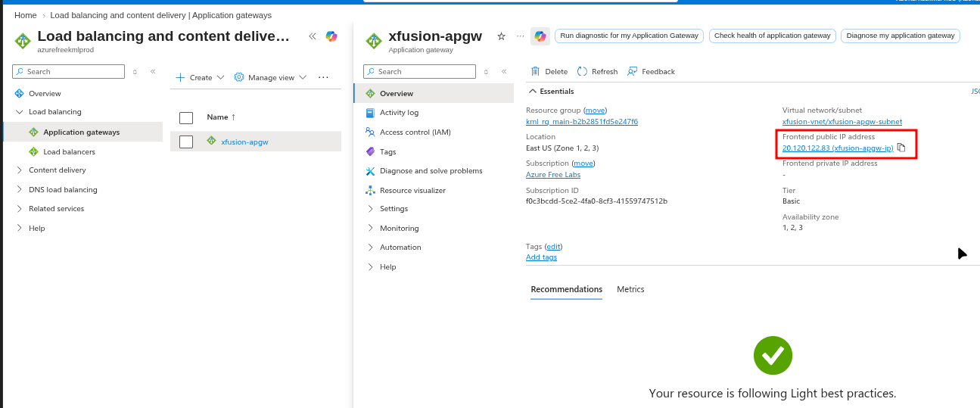Click the Resource visualizer icon

click(x=370, y=190)
